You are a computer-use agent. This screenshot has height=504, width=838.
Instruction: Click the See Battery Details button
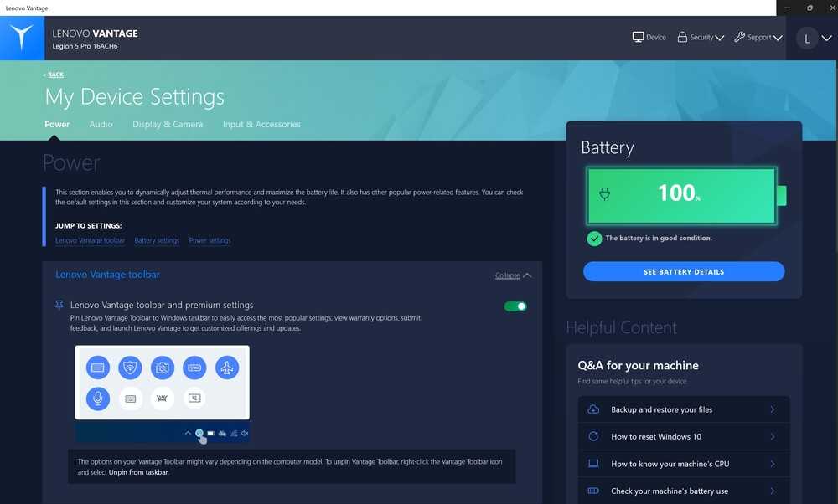[x=684, y=272]
